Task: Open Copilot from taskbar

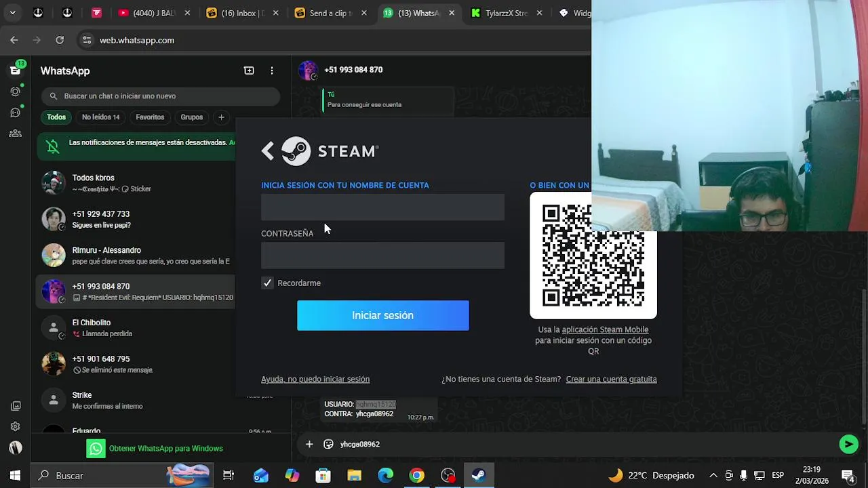Action: [292, 476]
